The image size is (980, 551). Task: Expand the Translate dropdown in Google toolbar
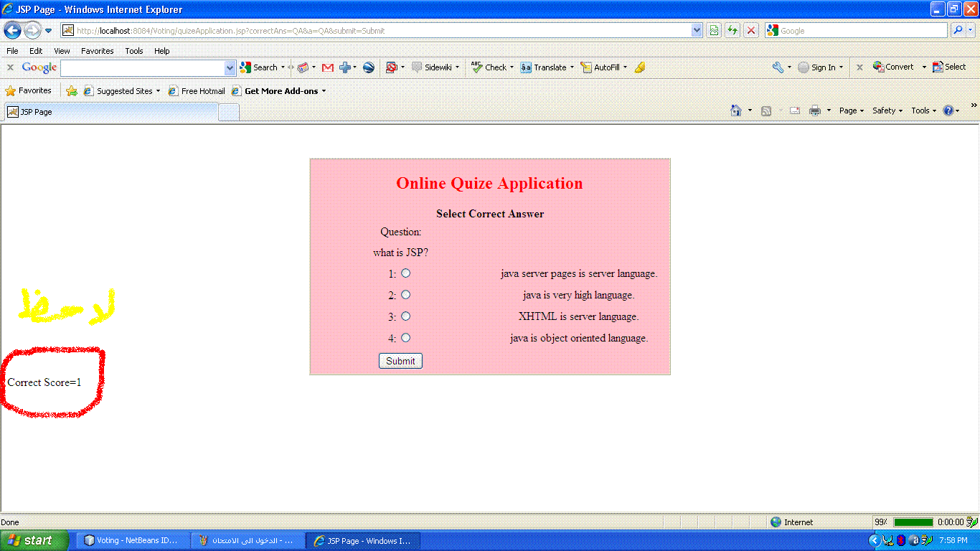[x=572, y=67]
